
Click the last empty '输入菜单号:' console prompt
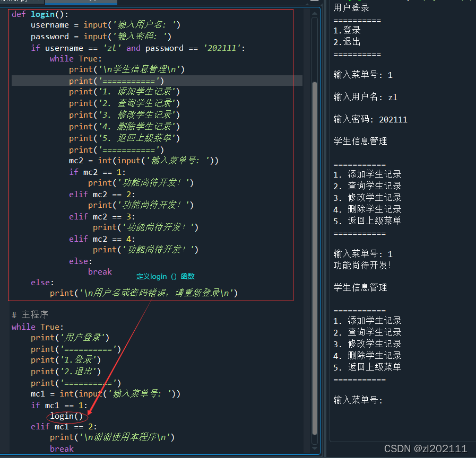tap(358, 400)
